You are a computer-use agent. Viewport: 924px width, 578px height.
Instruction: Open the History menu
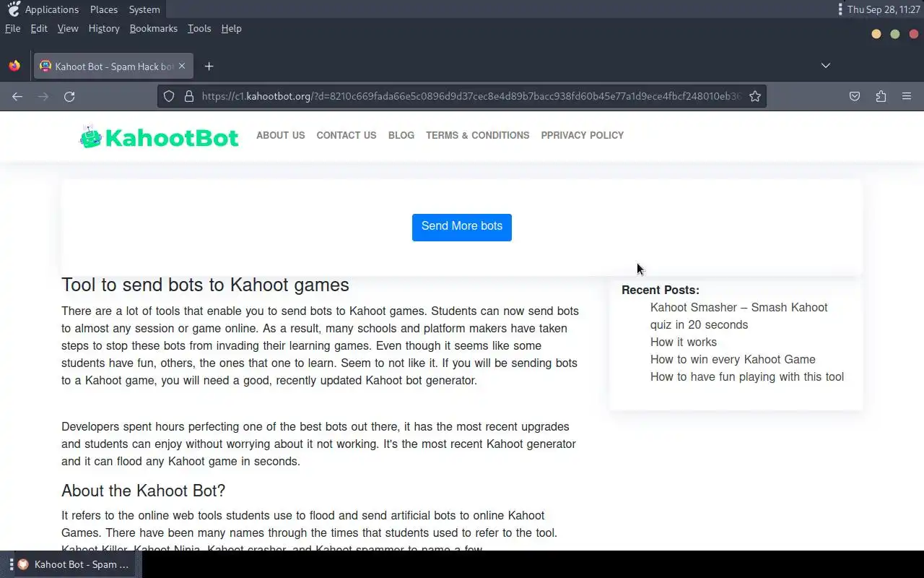pos(104,28)
